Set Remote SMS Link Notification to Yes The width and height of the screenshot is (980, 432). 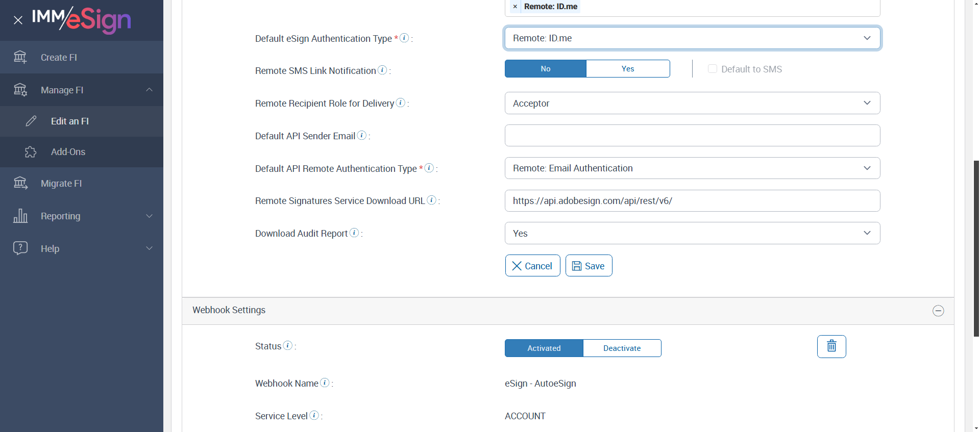pos(628,69)
